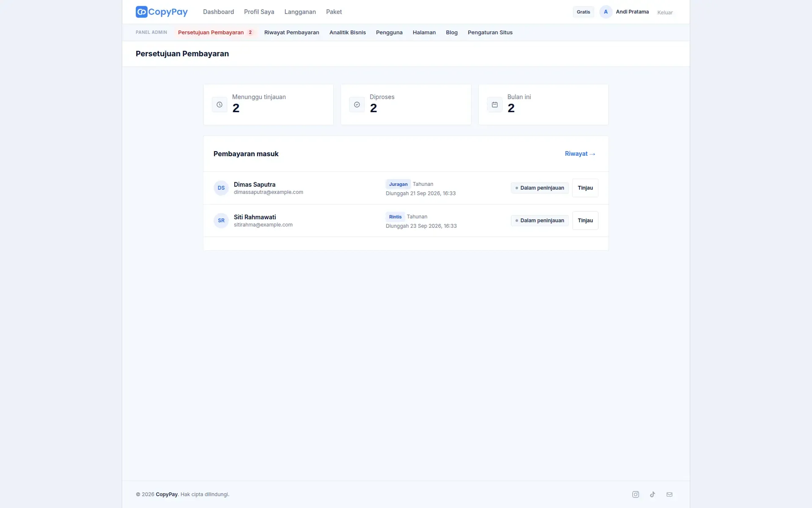
Task: Click the Rintis plan badge
Action: point(395,217)
